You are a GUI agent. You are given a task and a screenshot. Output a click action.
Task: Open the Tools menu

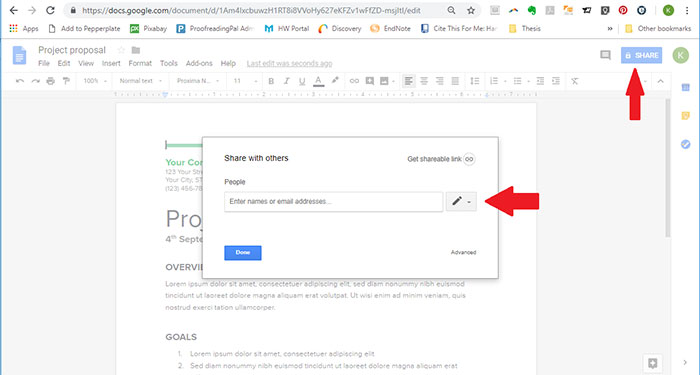[x=169, y=63]
